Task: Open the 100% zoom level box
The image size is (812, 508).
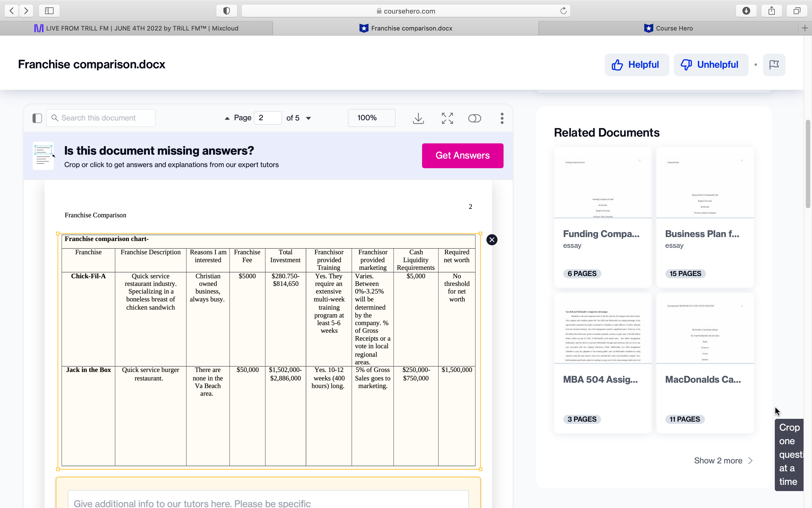Action: (371, 118)
